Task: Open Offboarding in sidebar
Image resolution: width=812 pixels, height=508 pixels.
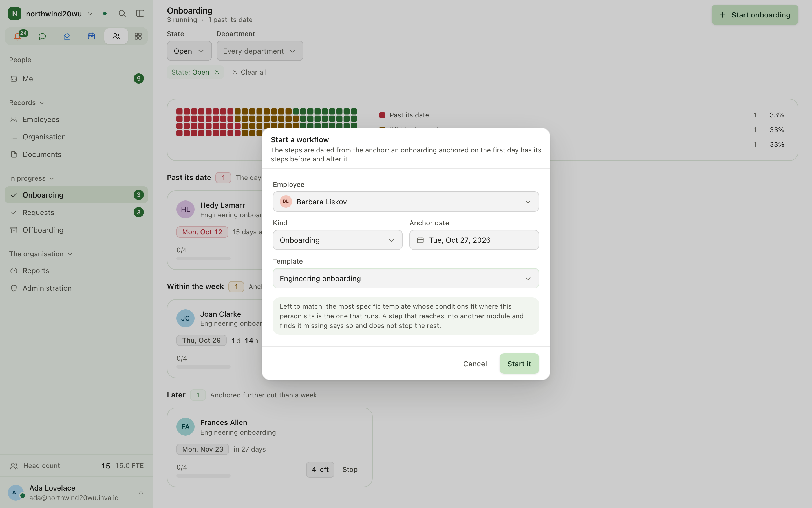Action: pyautogui.click(x=76, y=230)
